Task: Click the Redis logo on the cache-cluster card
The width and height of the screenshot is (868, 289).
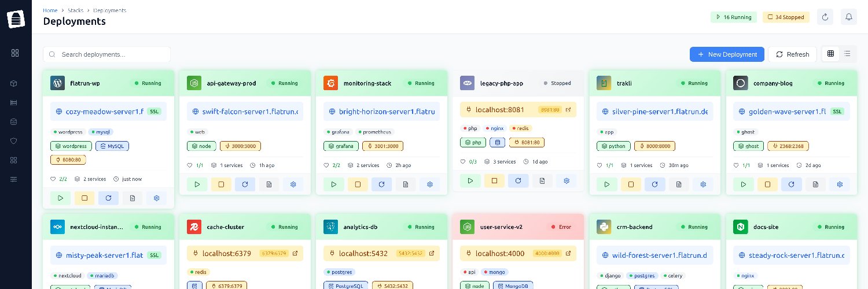Action: pyautogui.click(x=194, y=227)
